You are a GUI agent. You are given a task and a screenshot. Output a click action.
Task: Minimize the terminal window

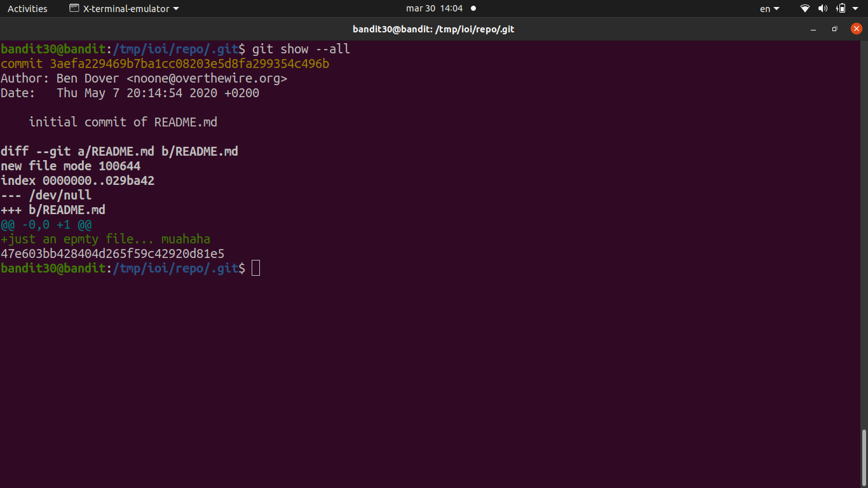(x=813, y=29)
